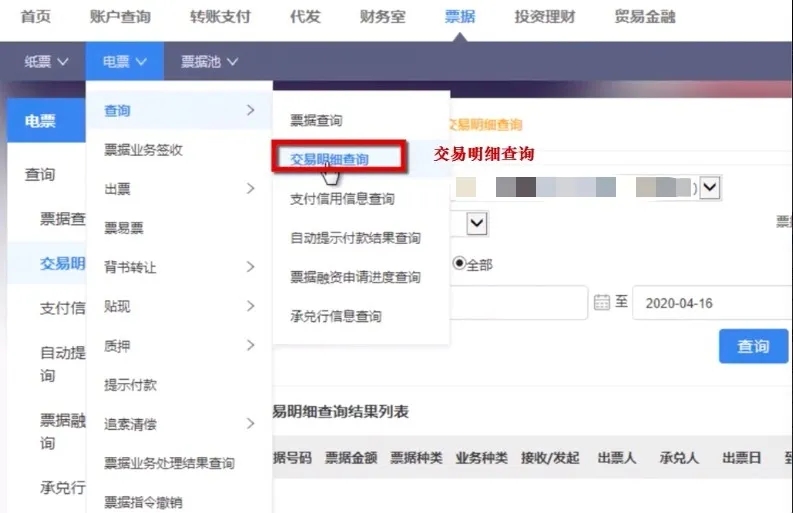The image size is (793, 513).
Task: Click 业务种类 column header
Action: pyautogui.click(x=481, y=458)
